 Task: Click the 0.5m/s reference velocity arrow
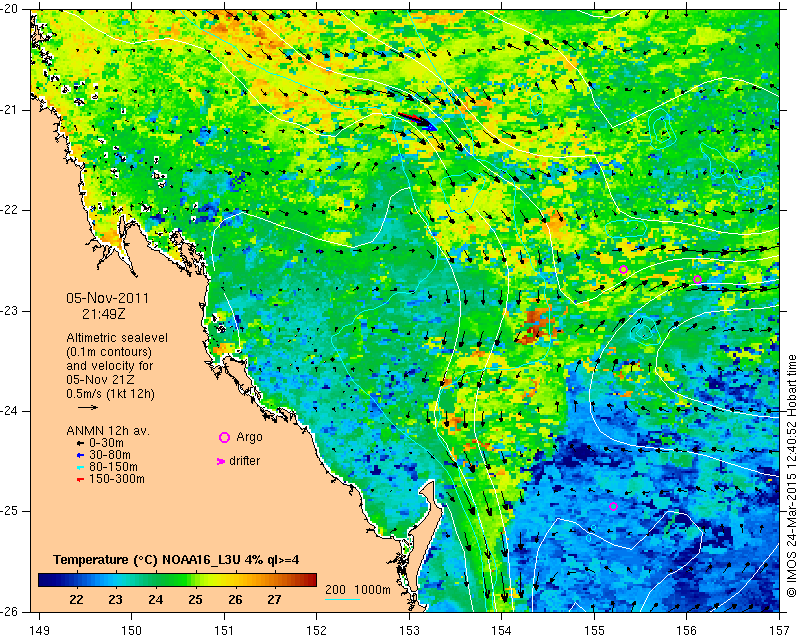coord(88,407)
